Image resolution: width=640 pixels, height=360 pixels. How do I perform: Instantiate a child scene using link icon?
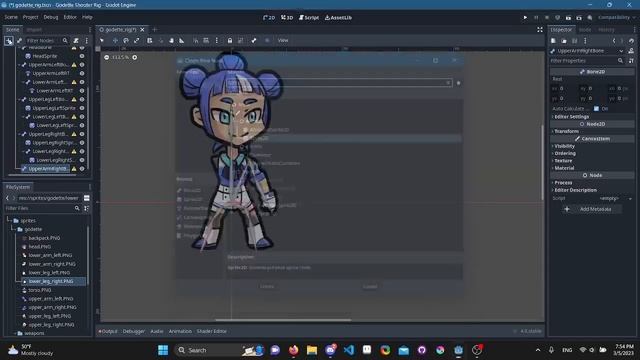(x=19, y=40)
